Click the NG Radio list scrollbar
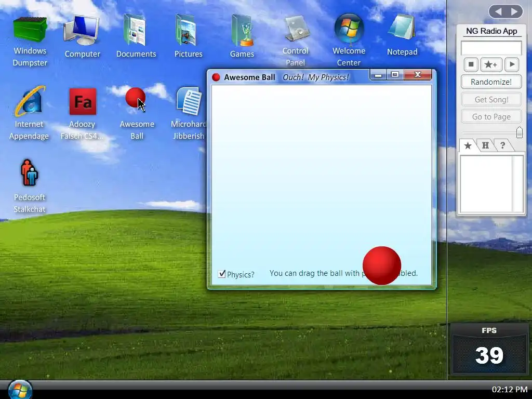The width and height of the screenshot is (532, 399). click(517, 184)
